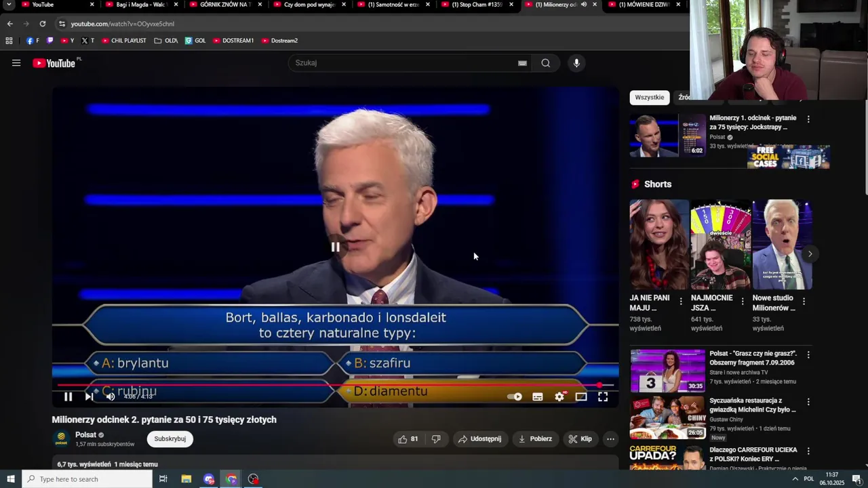Open Grasz czy nie grasz video
The height and width of the screenshot is (488, 868).
tap(668, 371)
